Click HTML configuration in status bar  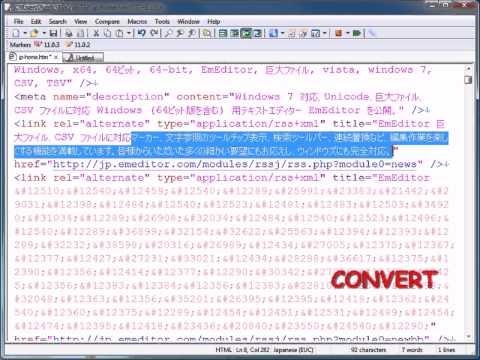click(x=223, y=350)
